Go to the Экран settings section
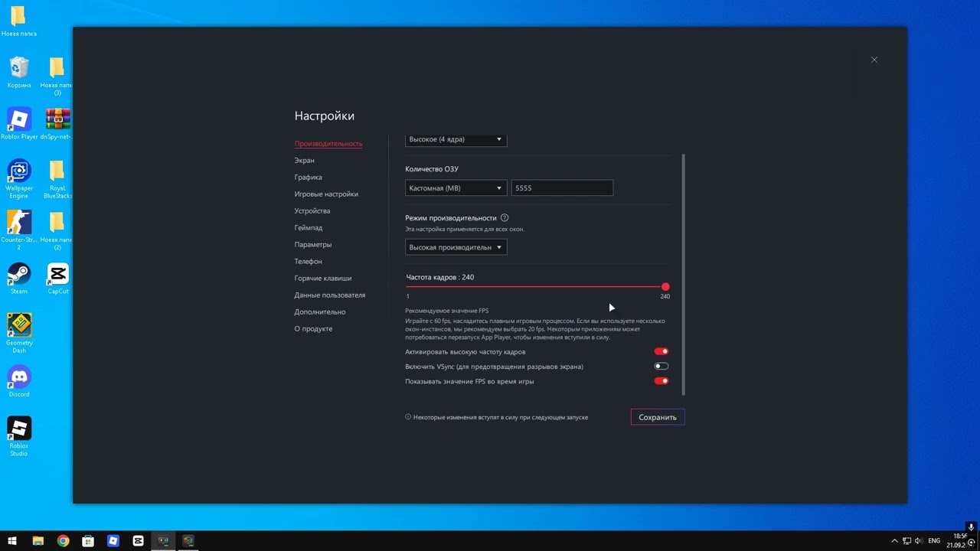This screenshot has width=980, height=551. click(x=305, y=161)
